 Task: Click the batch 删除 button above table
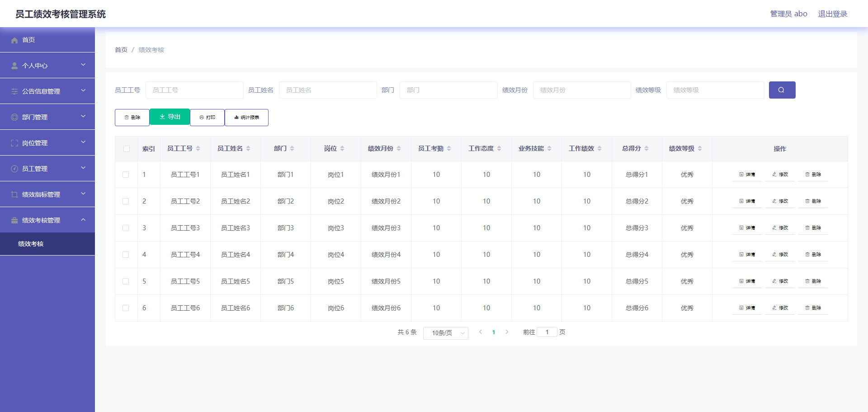point(132,118)
